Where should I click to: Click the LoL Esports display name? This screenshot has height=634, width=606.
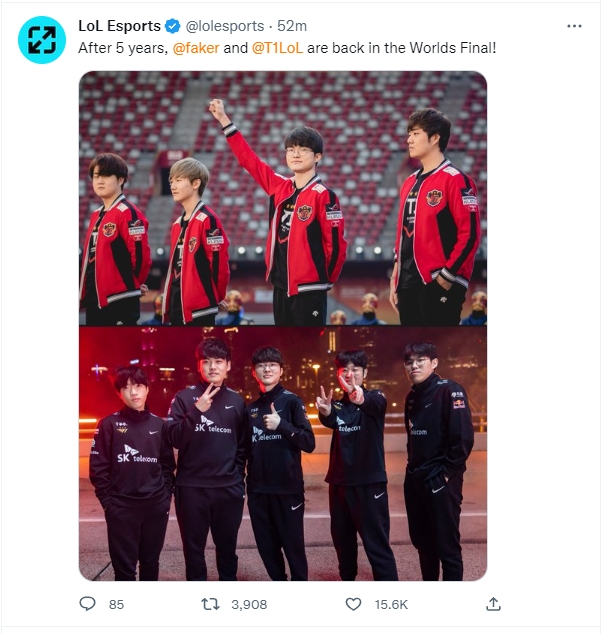119,26
